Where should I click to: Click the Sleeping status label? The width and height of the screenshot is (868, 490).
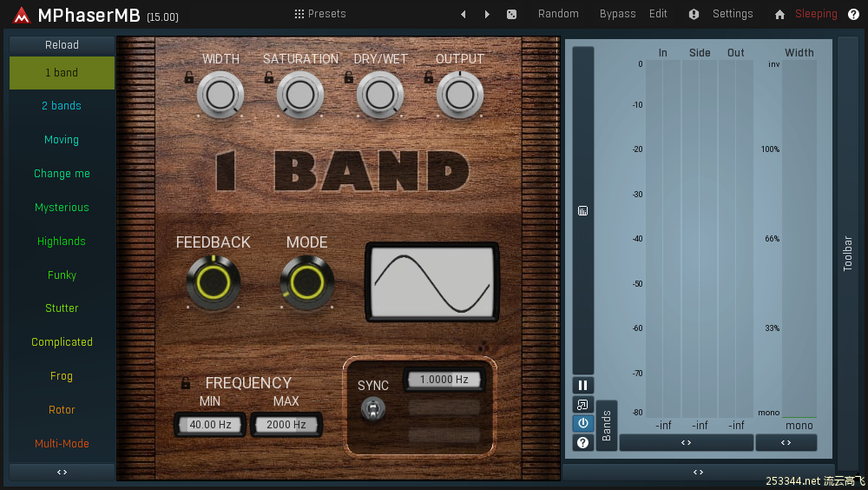tap(816, 14)
